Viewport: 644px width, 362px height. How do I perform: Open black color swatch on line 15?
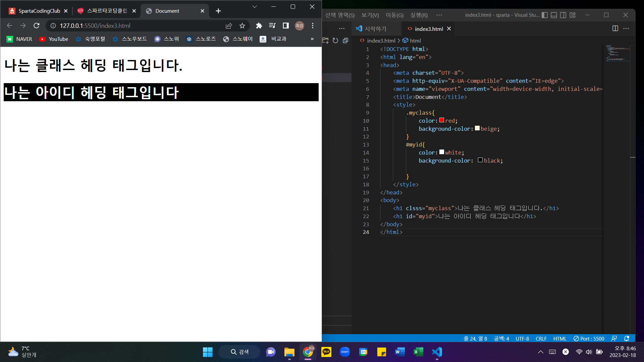(x=480, y=160)
